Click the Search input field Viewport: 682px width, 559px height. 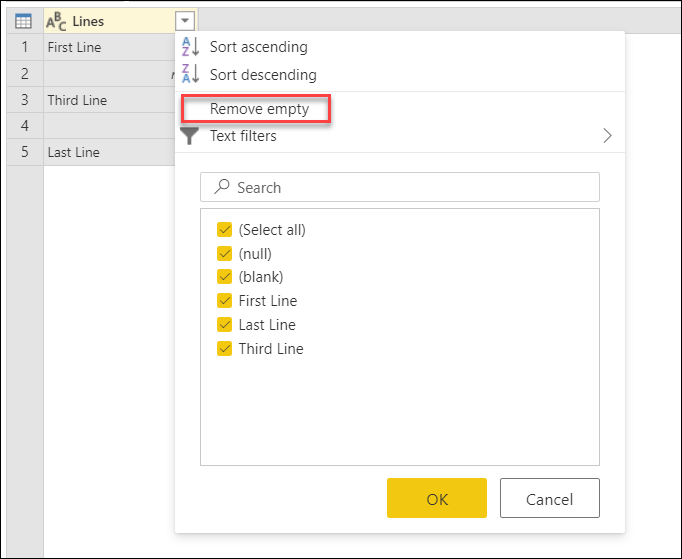(x=400, y=187)
